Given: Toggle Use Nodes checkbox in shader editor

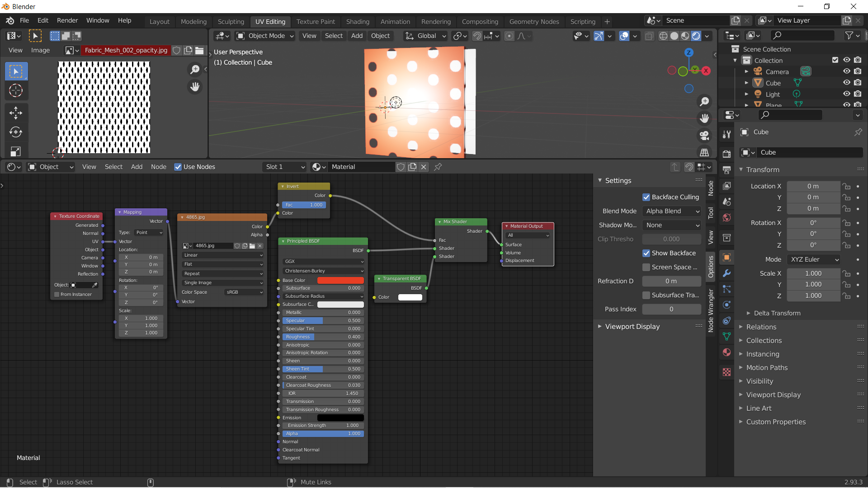Looking at the screenshot, I should [177, 167].
